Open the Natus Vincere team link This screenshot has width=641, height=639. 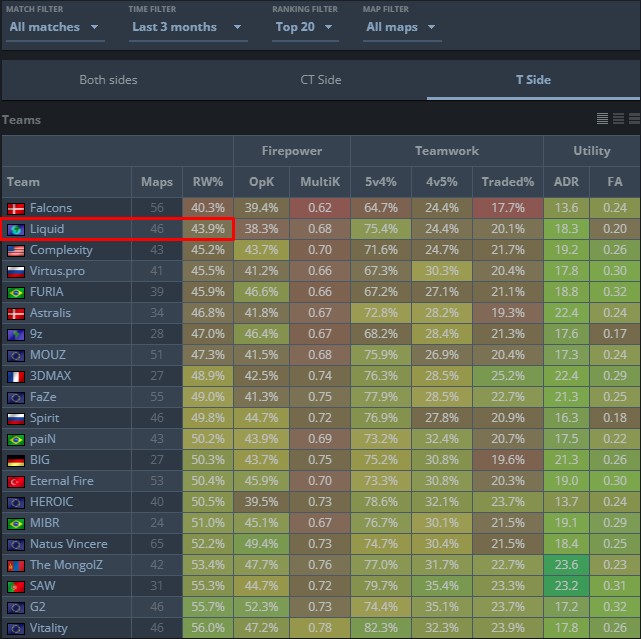pos(69,544)
